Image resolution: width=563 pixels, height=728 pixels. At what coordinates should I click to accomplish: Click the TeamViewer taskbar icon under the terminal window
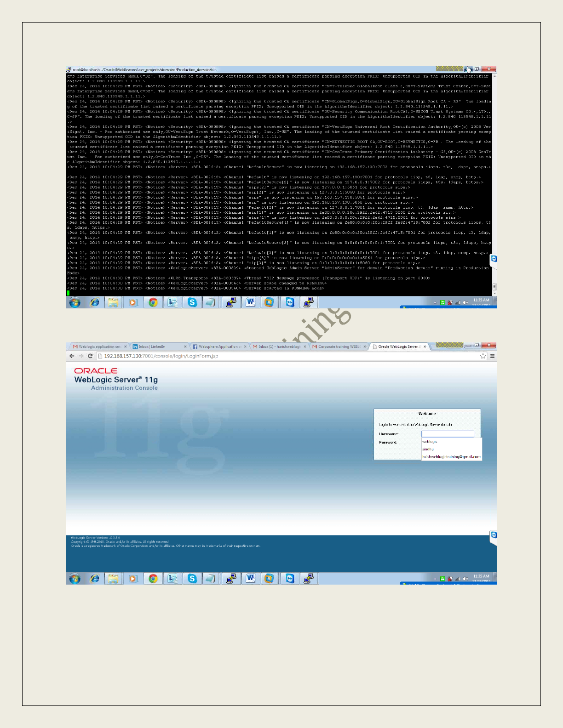(x=290, y=302)
